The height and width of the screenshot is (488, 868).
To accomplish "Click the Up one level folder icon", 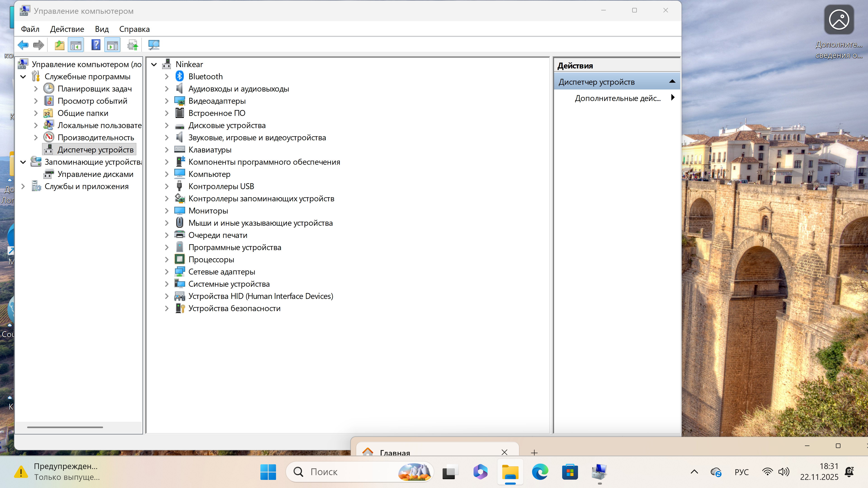I will 59,45.
